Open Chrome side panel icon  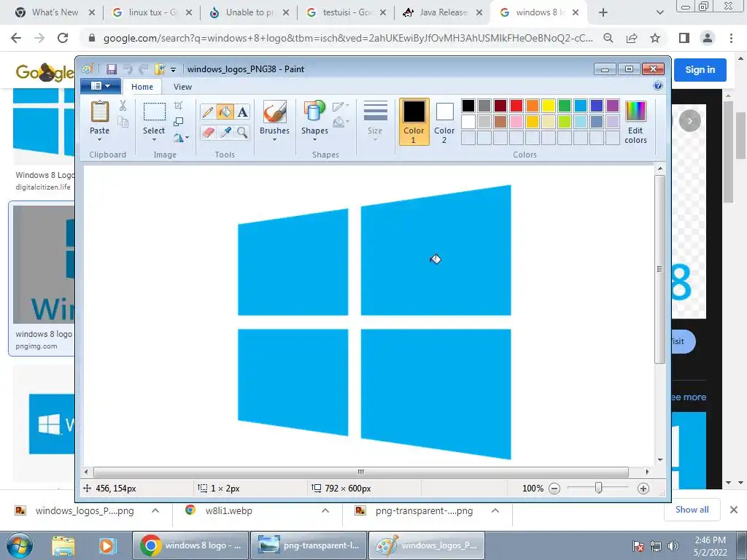(684, 38)
